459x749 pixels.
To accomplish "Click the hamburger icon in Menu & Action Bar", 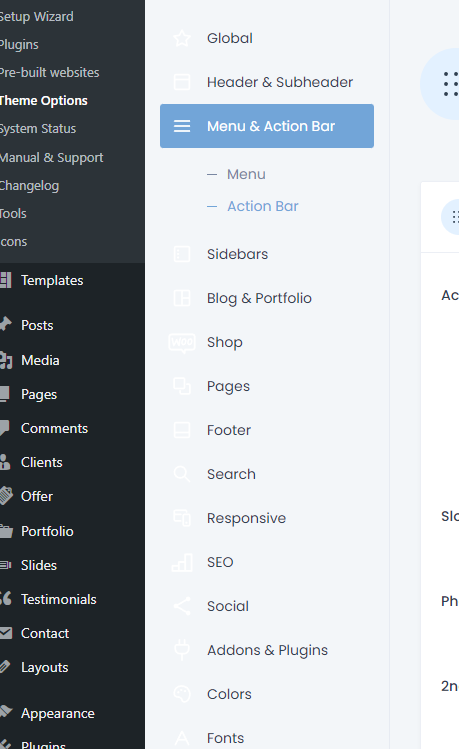I will (182, 126).
